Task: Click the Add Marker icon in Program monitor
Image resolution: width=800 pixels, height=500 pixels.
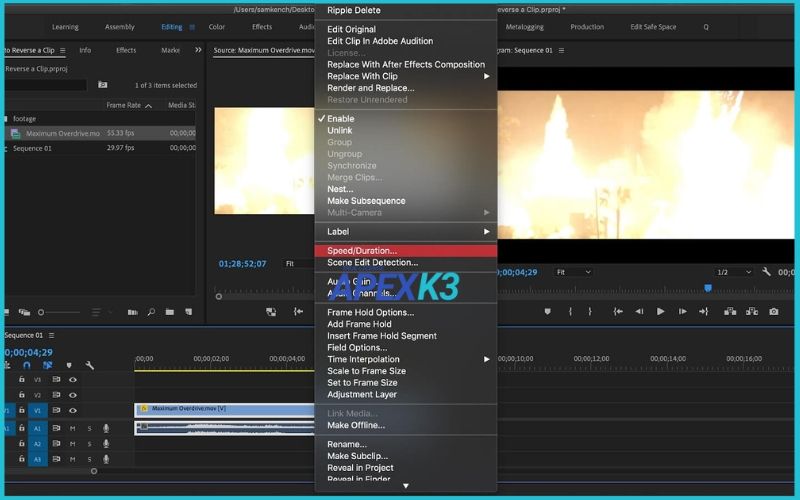Action: point(547,312)
